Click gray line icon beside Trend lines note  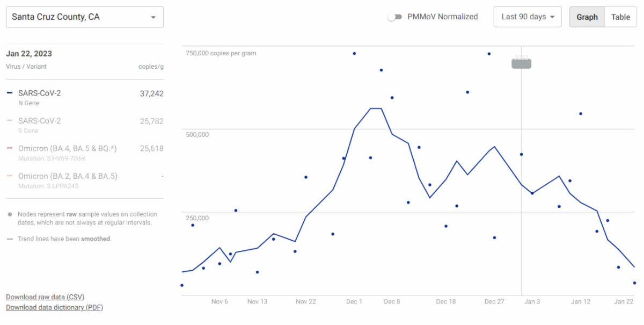coord(10,239)
